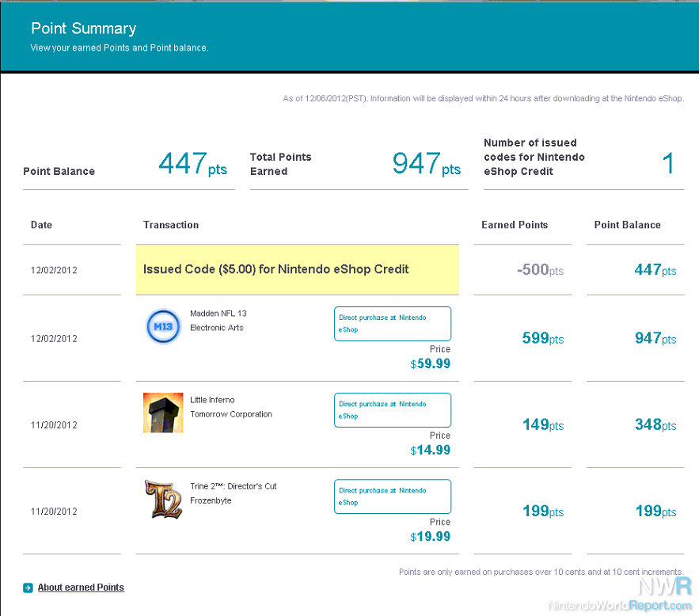Click the Trine 2 Director's Cut logo
Image resolution: width=699 pixels, height=616 pixels.
point(163,500)
